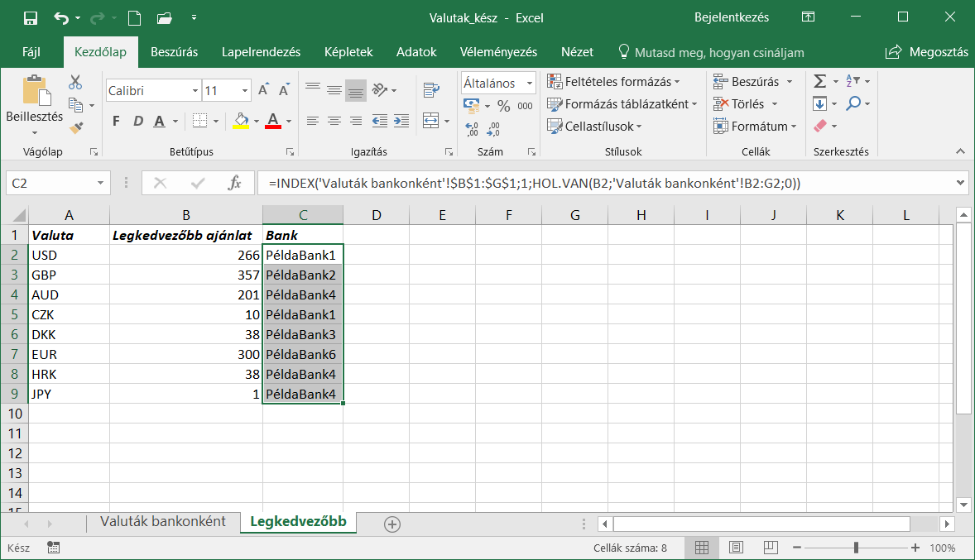Toggle center horizontal alignment
Viewport: 975px width, 560px height.
click(334, 121)
